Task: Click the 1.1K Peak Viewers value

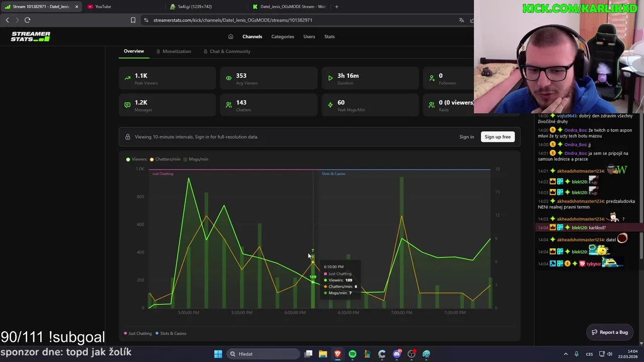Action: click(141, 75)
